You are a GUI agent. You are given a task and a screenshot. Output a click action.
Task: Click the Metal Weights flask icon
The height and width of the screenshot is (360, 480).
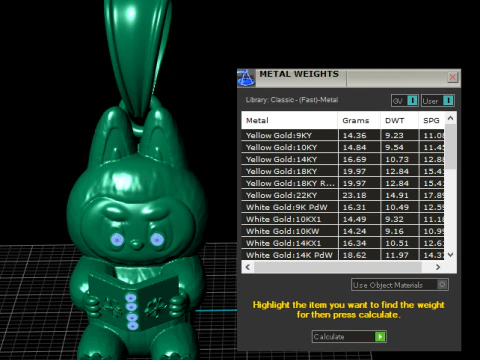pos(246,78)
